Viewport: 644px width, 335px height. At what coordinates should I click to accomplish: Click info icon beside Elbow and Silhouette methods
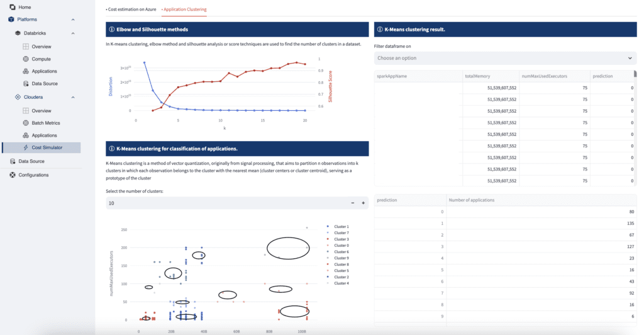point(112,30)
